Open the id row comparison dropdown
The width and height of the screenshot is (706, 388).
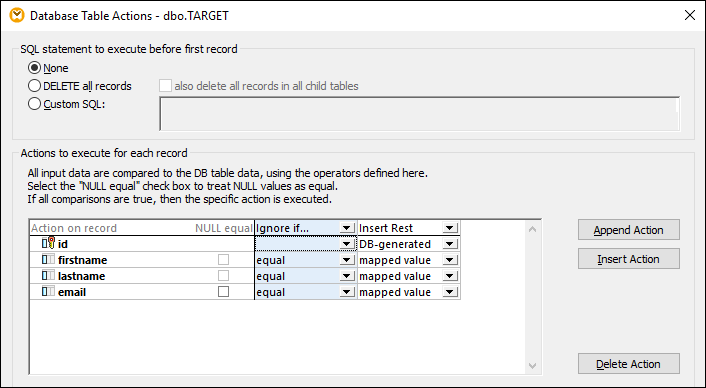346,244
